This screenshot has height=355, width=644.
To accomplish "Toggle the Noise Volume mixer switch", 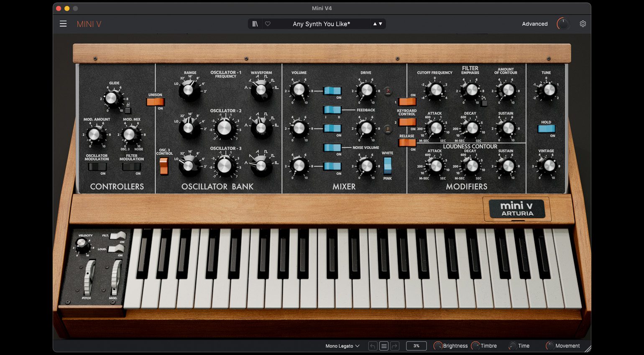I will (x=332, y=147).
